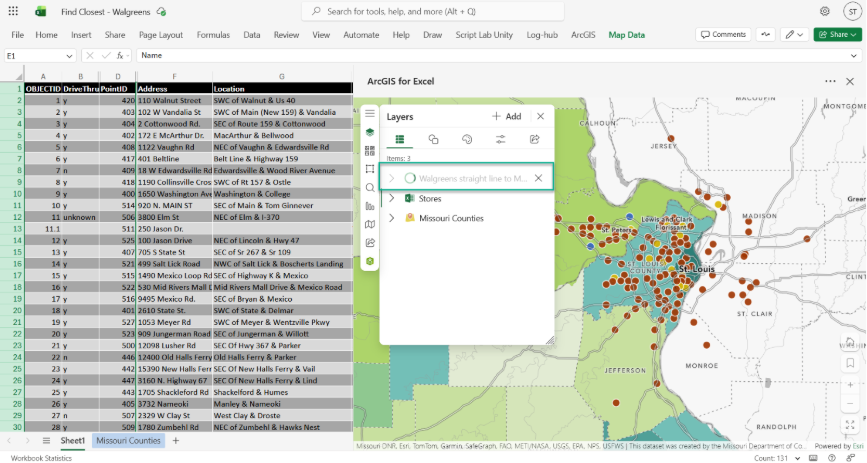Open the folded map tool icon
Image resolution: width=867 pixels, height=463 pixels.
tap(370, 224)
